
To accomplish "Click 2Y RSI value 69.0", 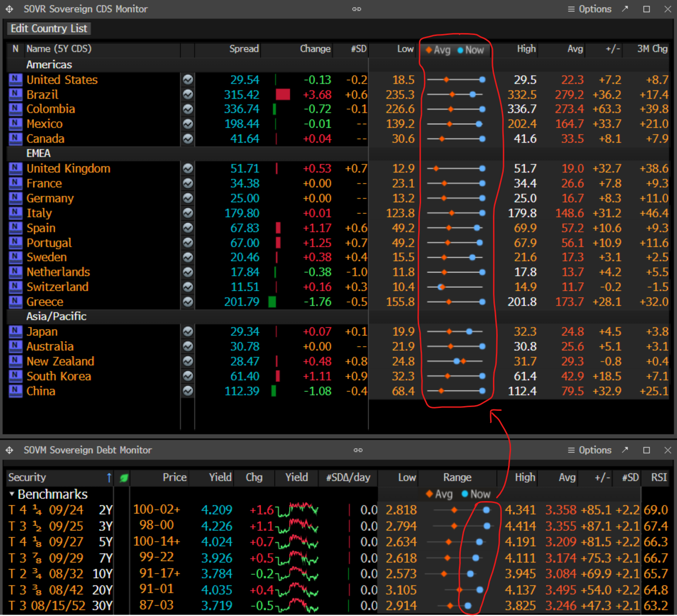I will (x=656, y=510).
